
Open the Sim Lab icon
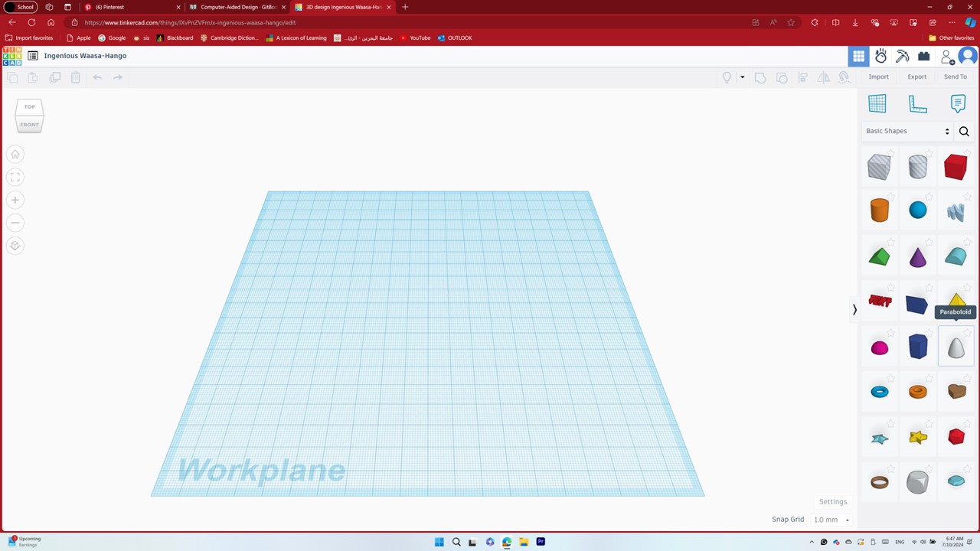[x=881, y=56]
